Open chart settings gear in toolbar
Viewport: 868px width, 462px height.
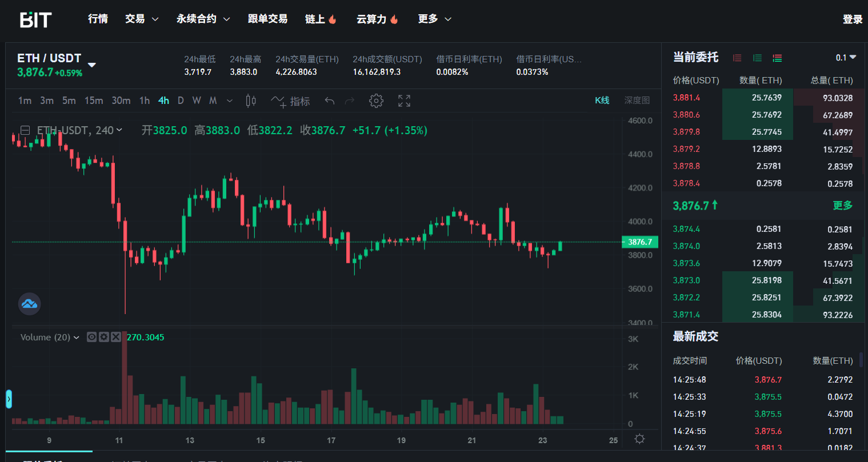point(376,101)
